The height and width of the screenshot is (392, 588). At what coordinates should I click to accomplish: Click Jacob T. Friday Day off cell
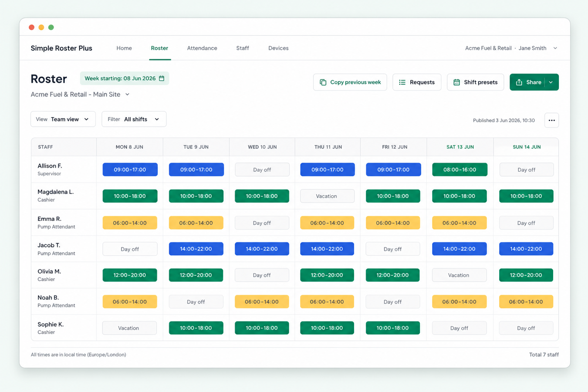pyautogui.click(x=393, y=249)
